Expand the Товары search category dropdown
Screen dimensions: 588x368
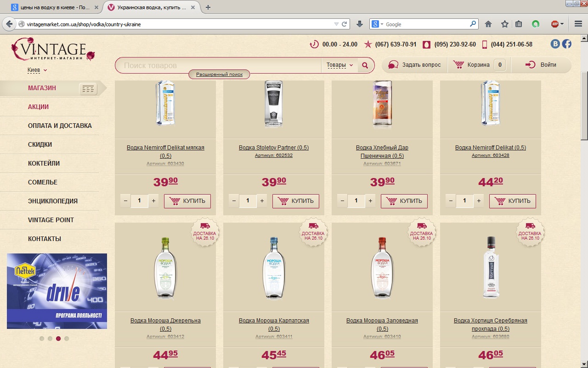pyautogui.click(x=340, y=65)
